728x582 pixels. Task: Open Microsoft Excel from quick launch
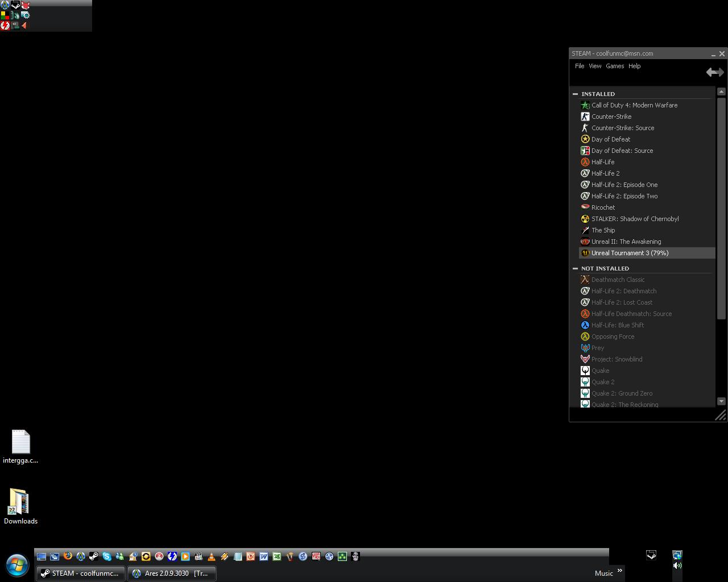pos(277,556)
